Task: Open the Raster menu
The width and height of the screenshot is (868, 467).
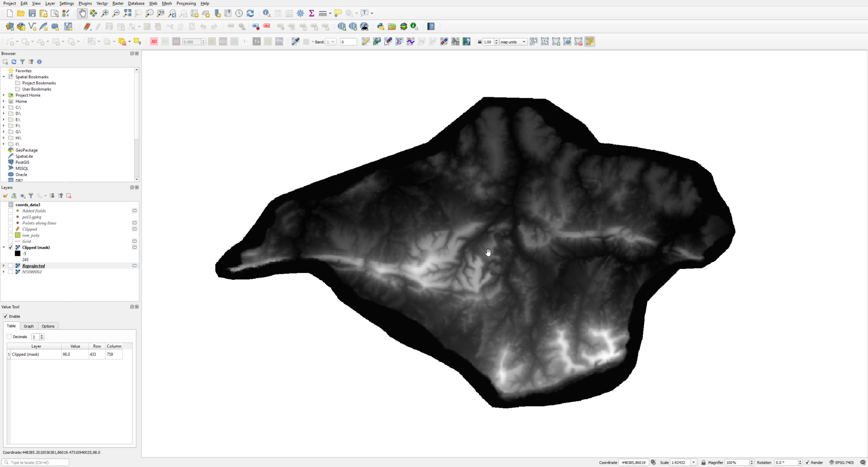Action: (118, 3)
